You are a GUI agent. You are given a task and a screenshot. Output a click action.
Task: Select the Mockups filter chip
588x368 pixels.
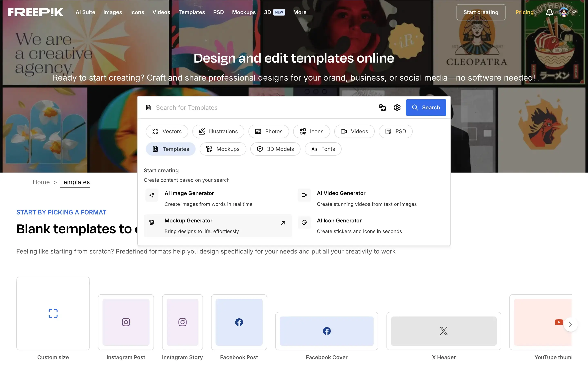point(223,149)
